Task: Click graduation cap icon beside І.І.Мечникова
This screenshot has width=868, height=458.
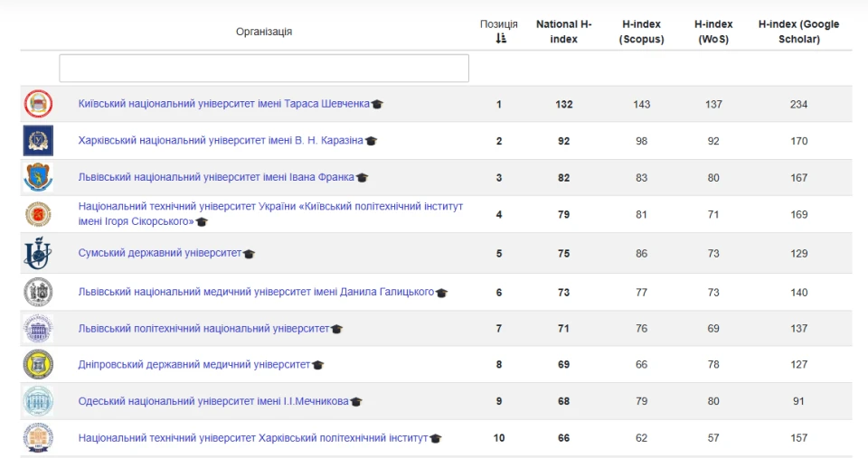Action: 356,402
